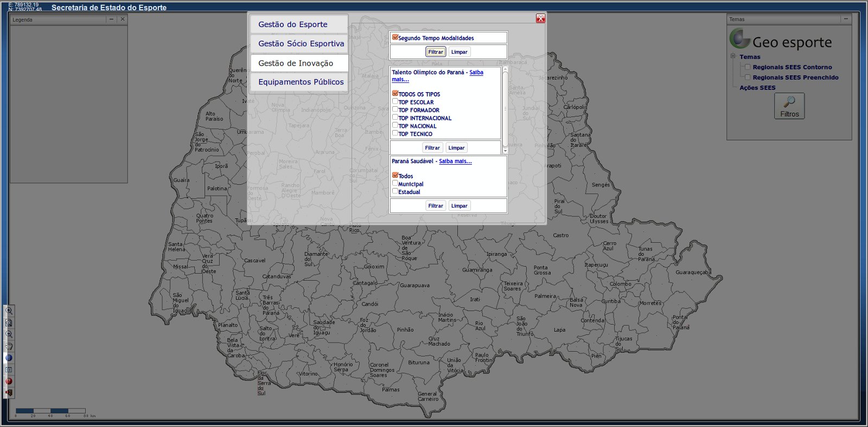Activate the pan hand tool
The width and height of the screenshot is (868, 427).
click(9, 346)
